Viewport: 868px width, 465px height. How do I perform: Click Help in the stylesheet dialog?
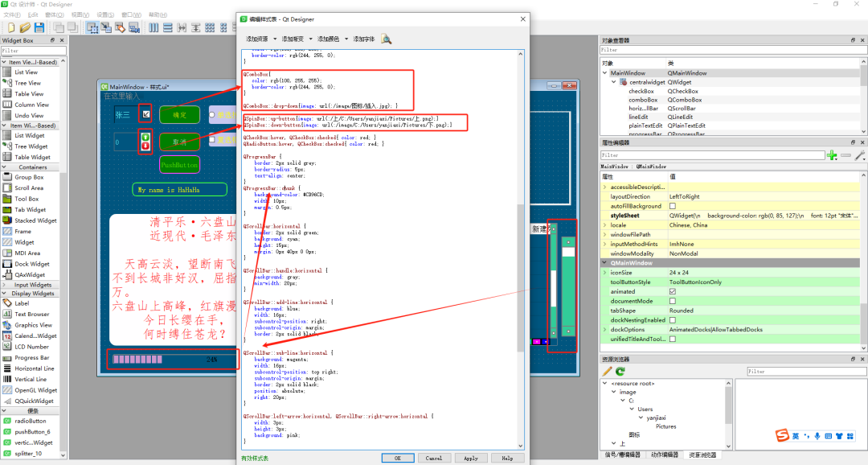pos(507,459)
